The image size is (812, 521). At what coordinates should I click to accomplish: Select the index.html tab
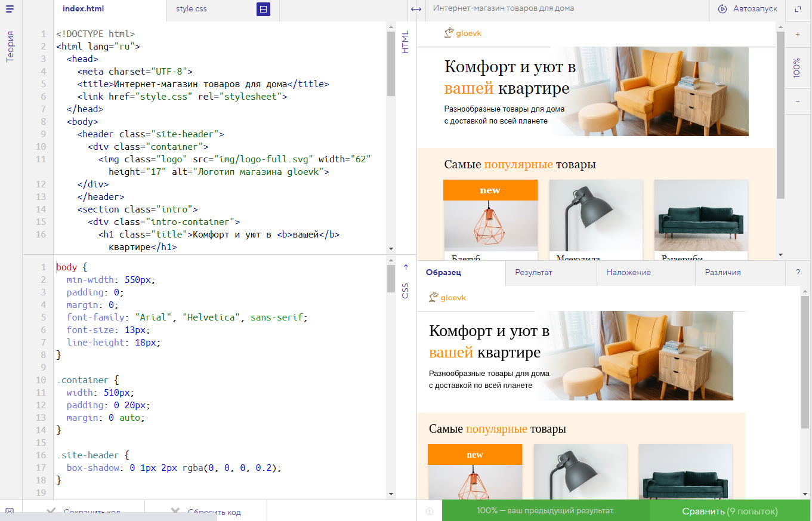click(x=85, y=9)
